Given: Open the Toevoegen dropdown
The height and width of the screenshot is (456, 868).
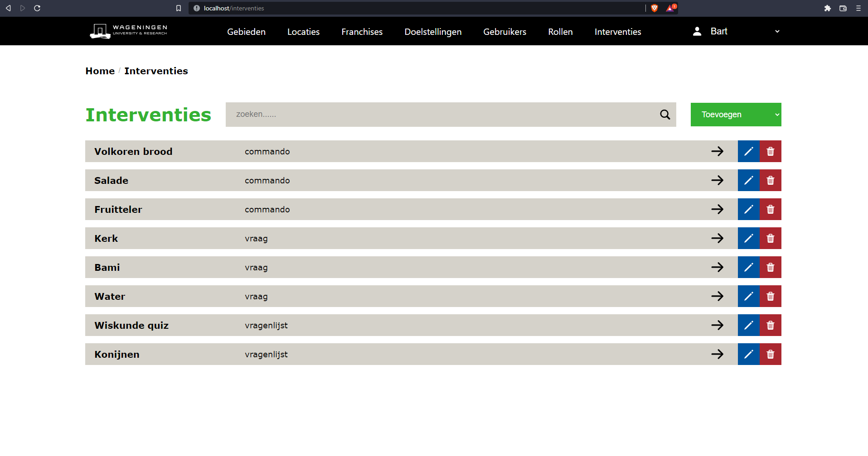Looking at the screenshot, I should point(736,115).
